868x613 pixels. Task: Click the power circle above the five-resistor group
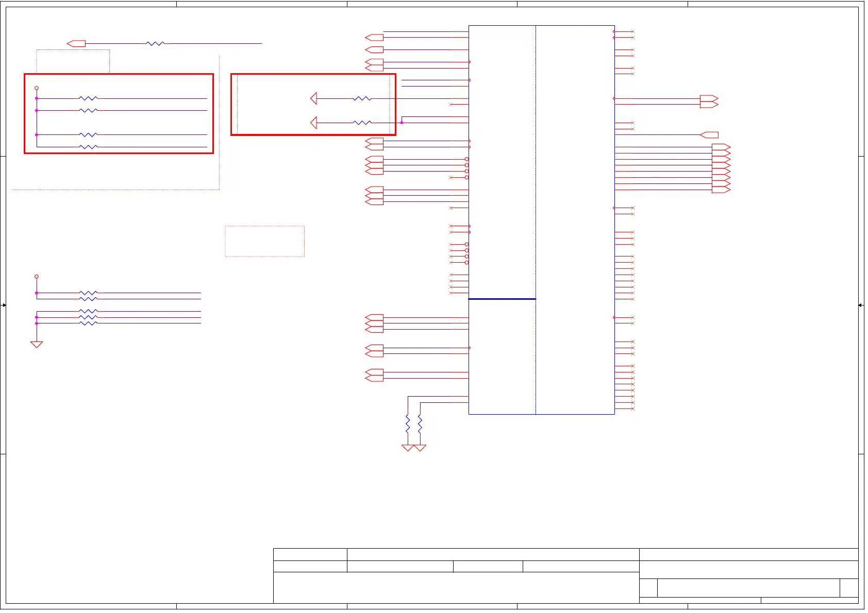(x=37, y=277)
